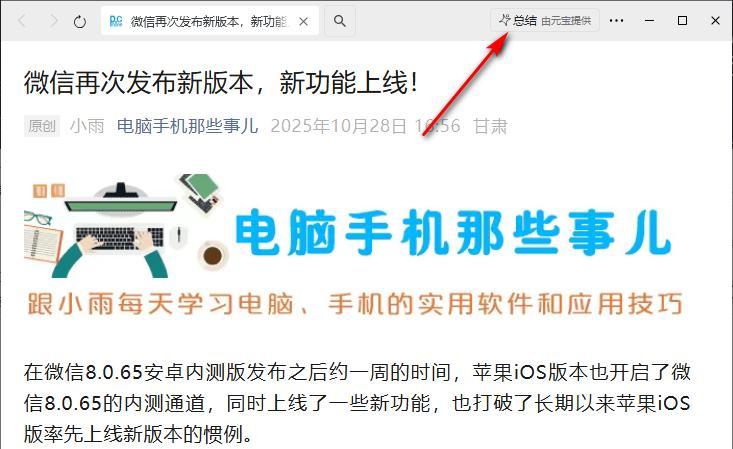
Task: Select the 微信再次发布新版本 tab title
Action: tap(208, 21)
